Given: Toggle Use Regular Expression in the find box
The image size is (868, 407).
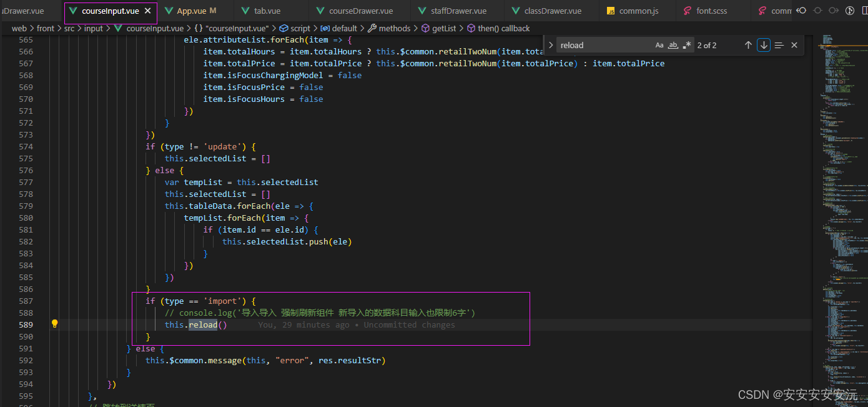Looking at the screenshot, I should click(x=687, y=45).
